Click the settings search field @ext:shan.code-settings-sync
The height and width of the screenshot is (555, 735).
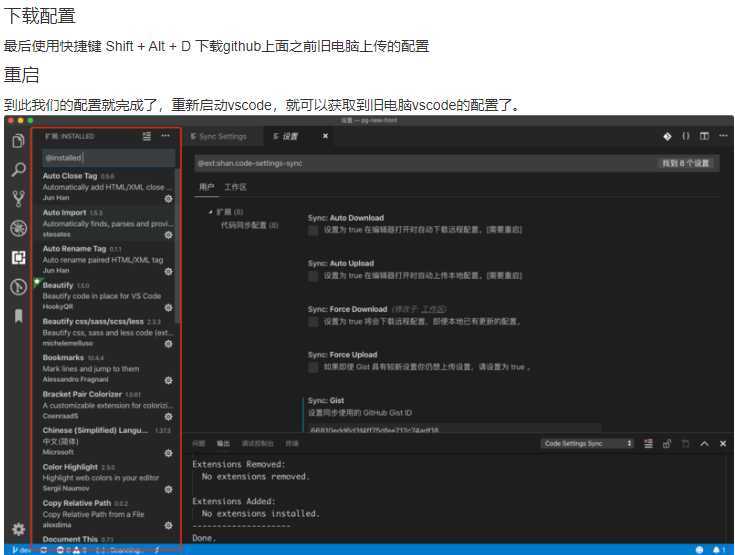(x=457, y=163)
